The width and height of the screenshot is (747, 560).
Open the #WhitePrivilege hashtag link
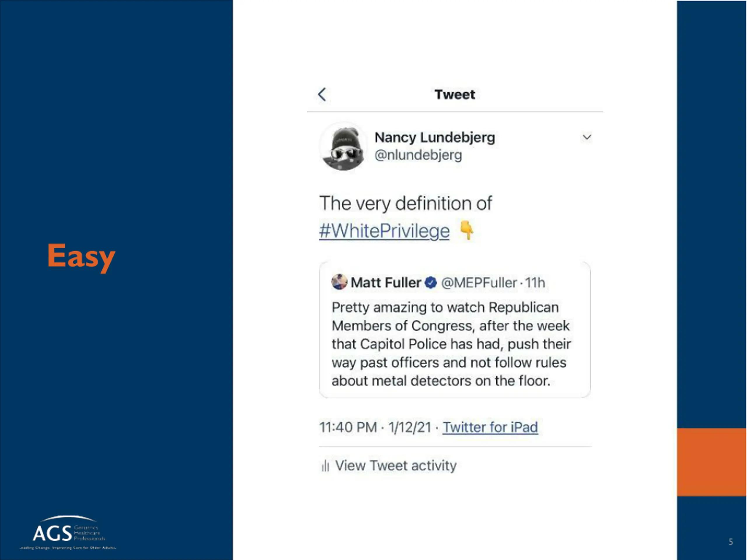pyautogui.click(x=384, y=231)
